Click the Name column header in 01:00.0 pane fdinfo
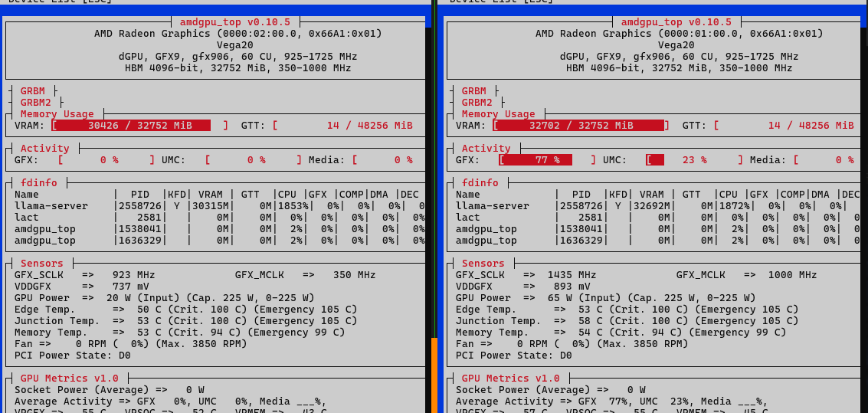868x413 pixels. tap(468, 195)
